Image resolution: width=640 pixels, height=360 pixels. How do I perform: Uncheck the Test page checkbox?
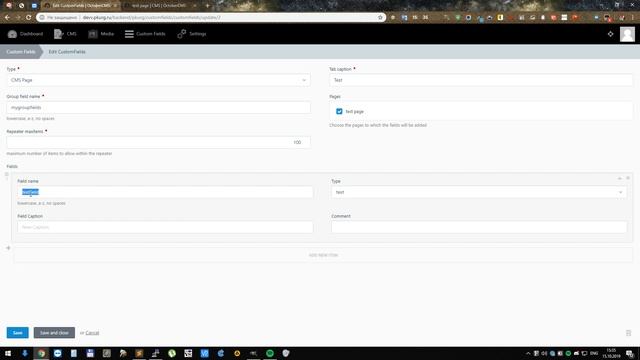pyautogui.click(x=339, y=111)
